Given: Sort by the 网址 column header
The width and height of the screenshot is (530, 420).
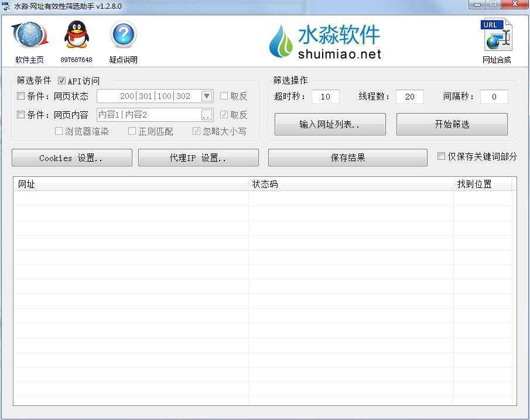Looking at the screenshot, I should point(131,184).
